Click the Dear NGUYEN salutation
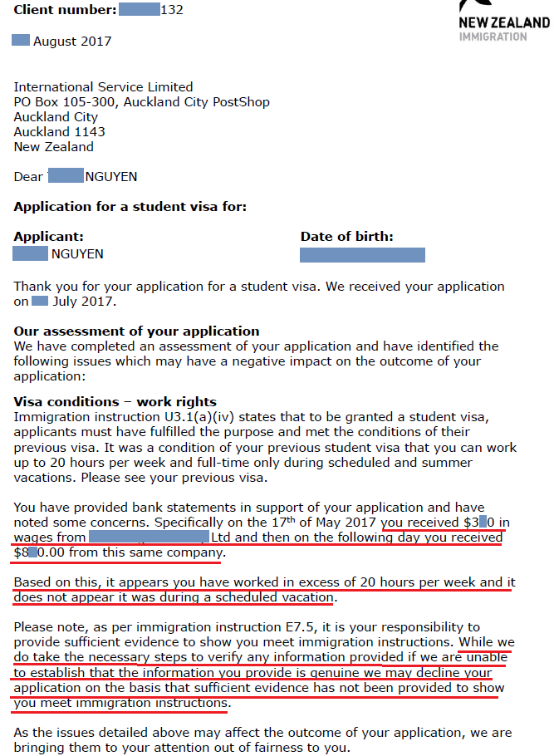 [76, 176]
